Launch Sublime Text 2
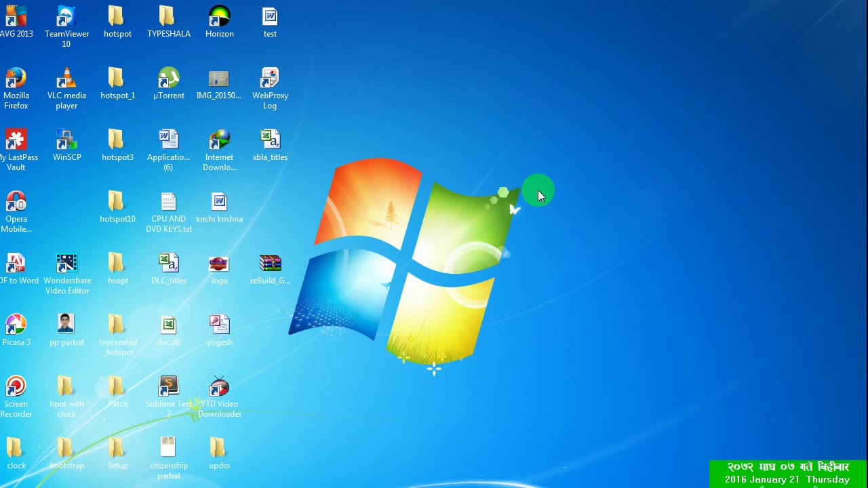The image size is (868, 488). coord(168,396)
